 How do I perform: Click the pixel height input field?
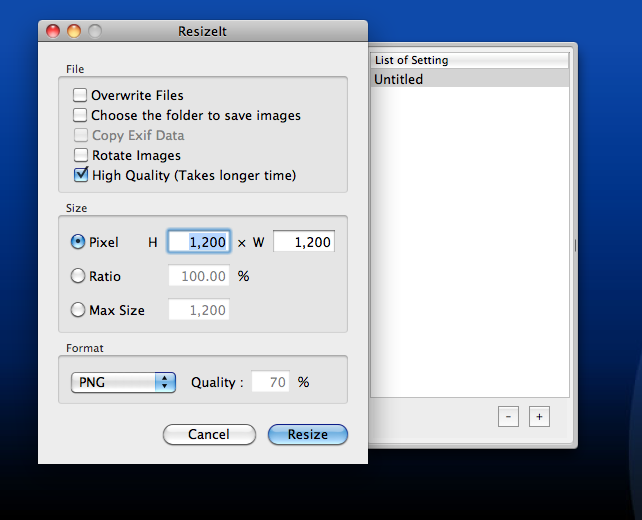coord(199,242)
